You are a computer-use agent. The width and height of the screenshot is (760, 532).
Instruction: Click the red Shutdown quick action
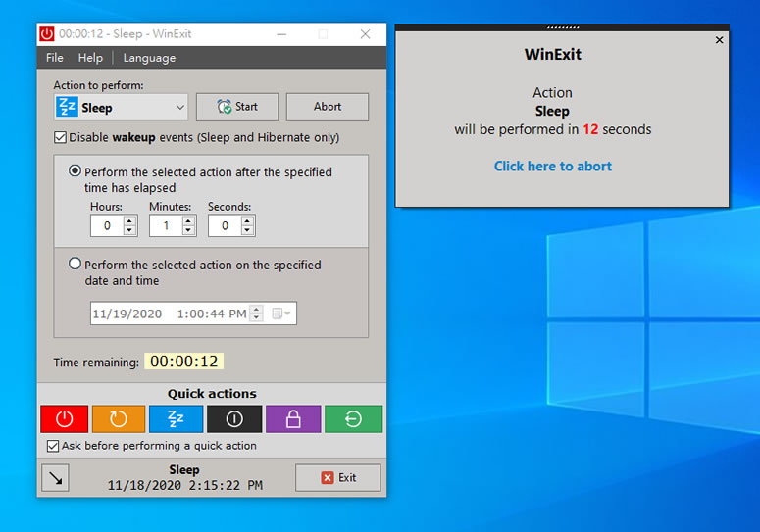pos(65,418)
